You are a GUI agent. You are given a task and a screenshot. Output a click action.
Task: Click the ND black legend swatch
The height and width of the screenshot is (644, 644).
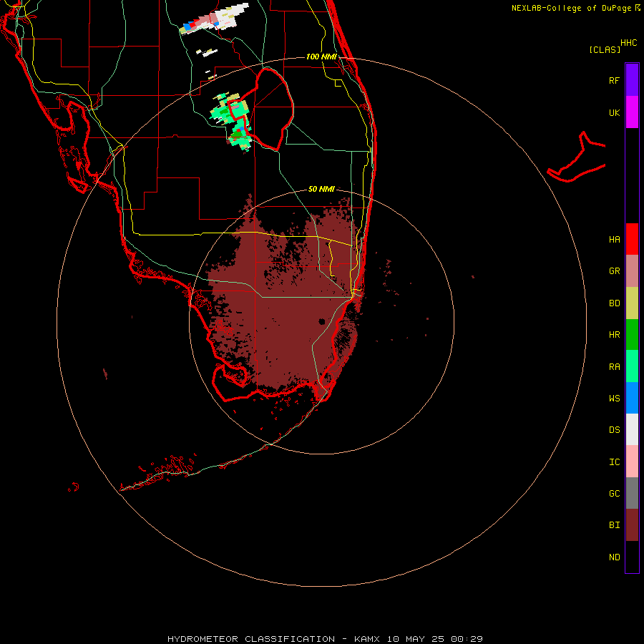[x=632, y=557]
